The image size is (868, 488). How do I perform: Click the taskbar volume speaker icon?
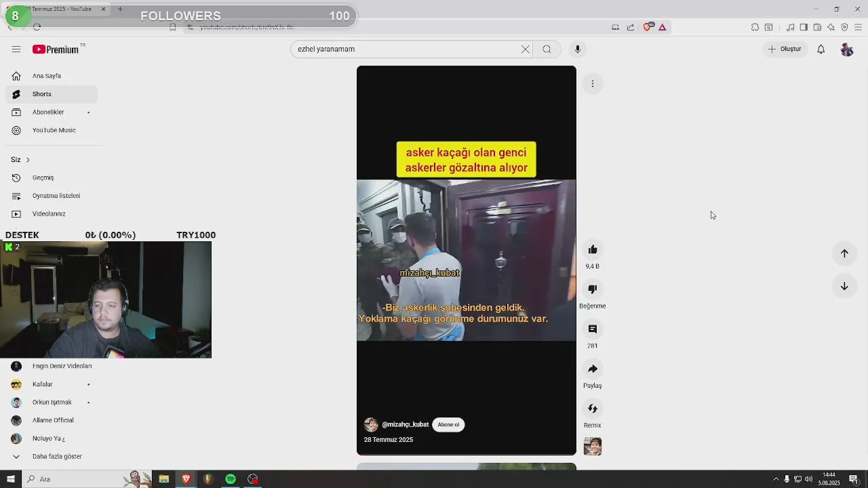coord(808,479)
